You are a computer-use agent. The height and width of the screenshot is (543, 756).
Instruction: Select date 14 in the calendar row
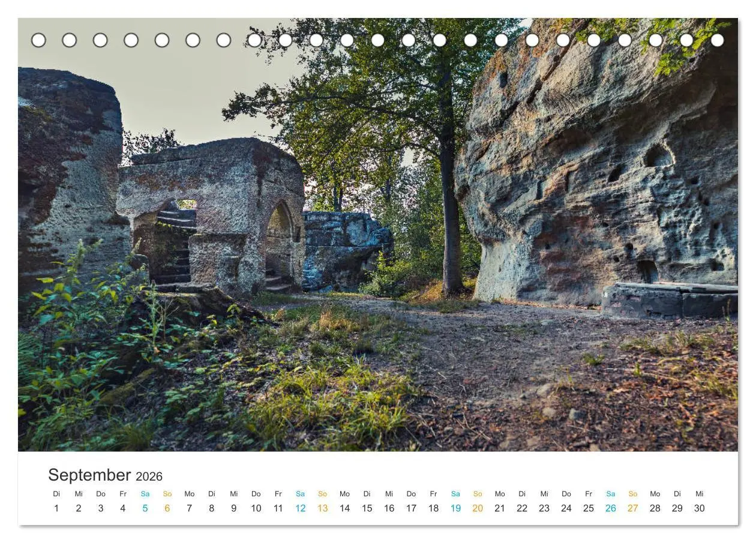pyautogui.click(x=345, y=508)
